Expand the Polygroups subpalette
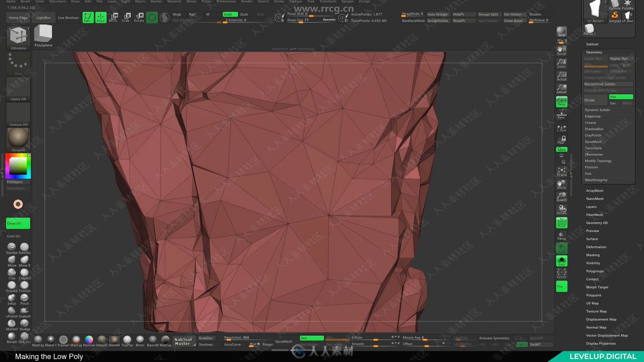644x362 pixels. (595, 271)
